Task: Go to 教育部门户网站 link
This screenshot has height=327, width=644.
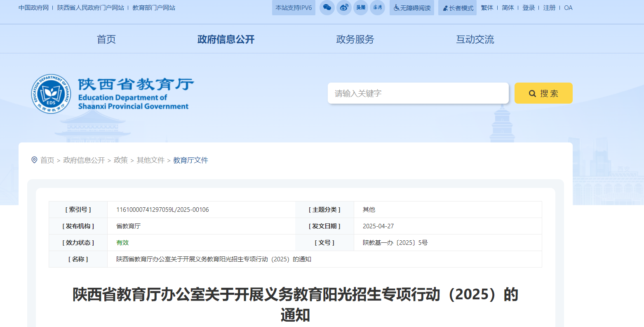Action: coord(154,8)
